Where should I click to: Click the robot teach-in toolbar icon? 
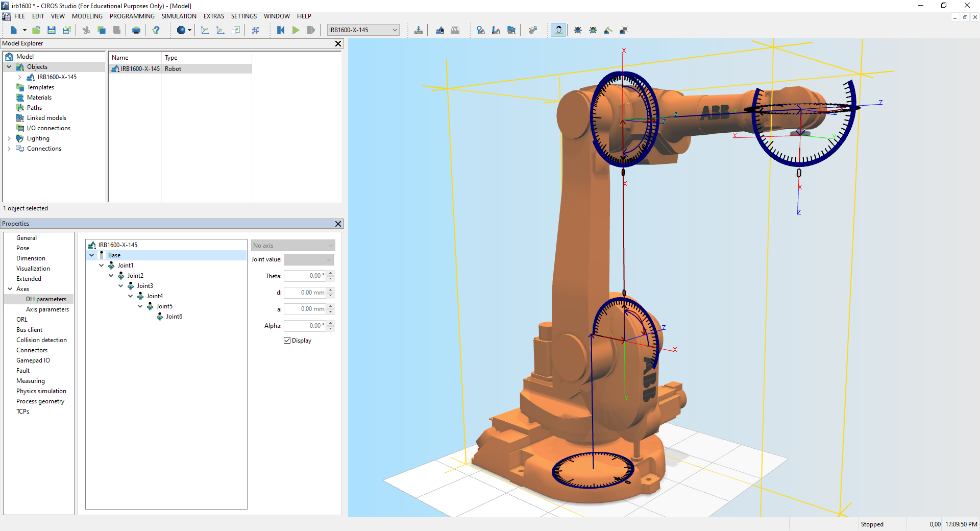click(496, 30)
